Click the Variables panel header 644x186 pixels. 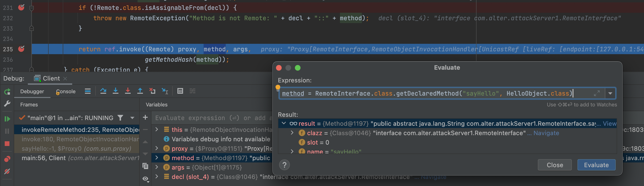156,105
